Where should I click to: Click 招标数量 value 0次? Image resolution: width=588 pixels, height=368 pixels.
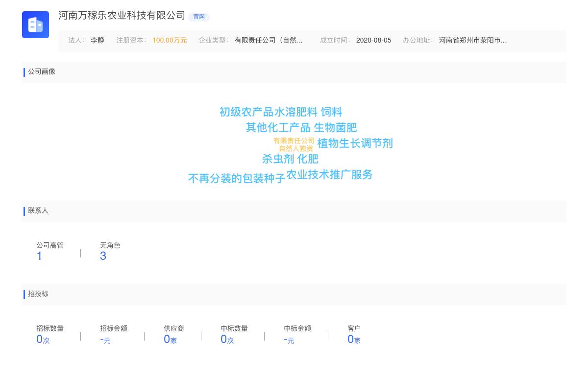(x=43, y=340)
